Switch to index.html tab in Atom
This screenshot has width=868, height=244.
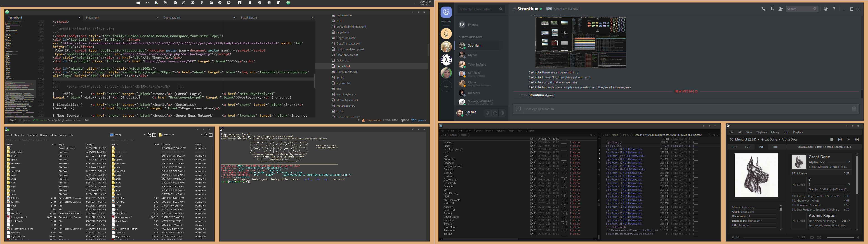pos(121,18)
